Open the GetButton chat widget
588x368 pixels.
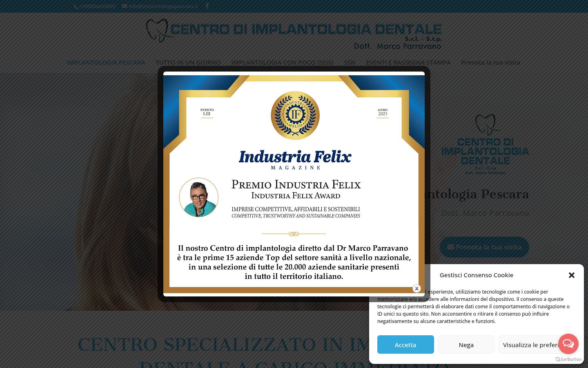pos(568,344)
